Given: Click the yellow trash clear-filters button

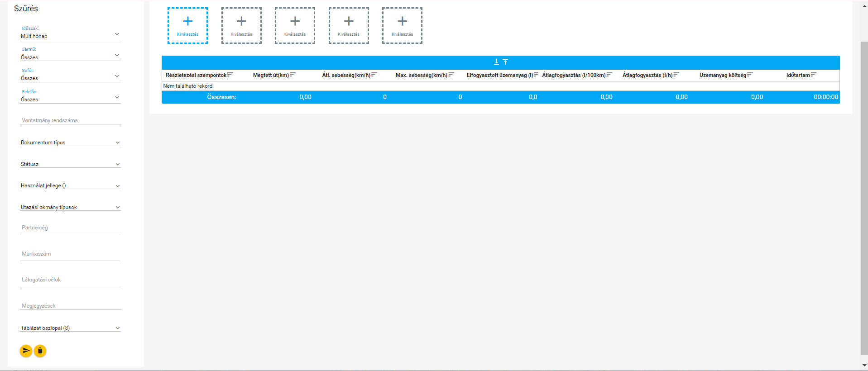Looking at the screenshot, I should (x=40, y=351).
